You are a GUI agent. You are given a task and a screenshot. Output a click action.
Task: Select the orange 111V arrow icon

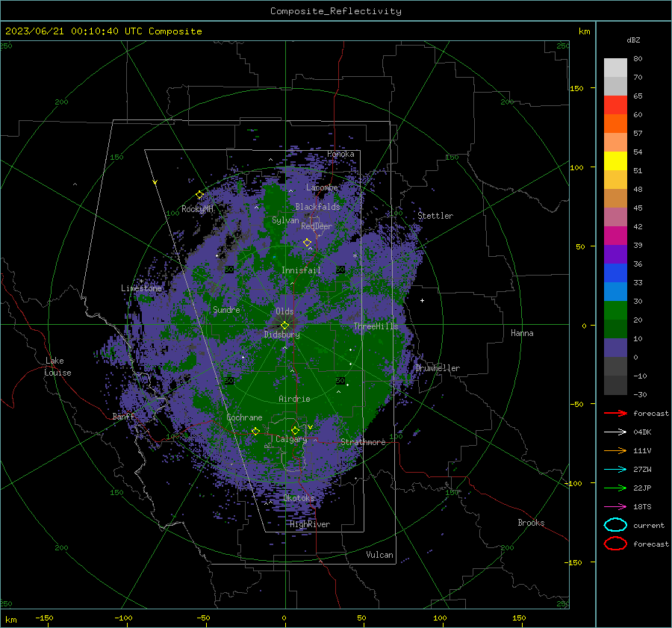pyautogui.click(x=615, y=450)
